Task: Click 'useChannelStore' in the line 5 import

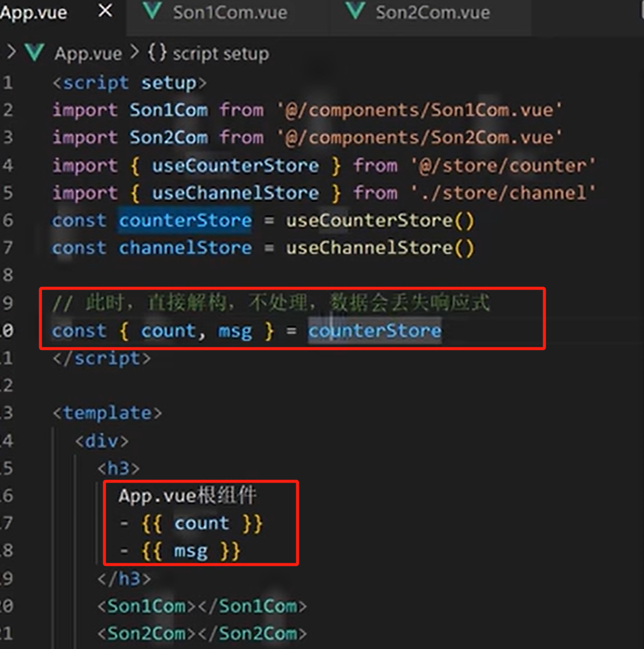Action: point(235,193)
